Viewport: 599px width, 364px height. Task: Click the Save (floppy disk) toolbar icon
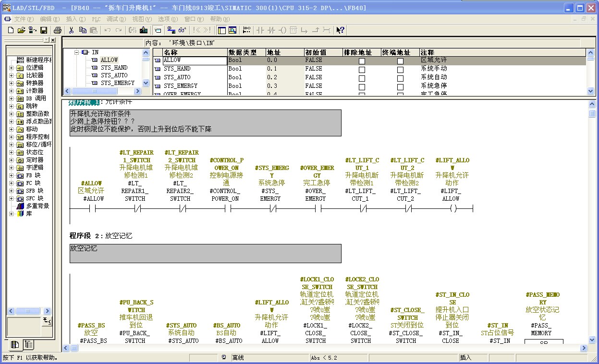pyautogui.click(x=43, y=30)
